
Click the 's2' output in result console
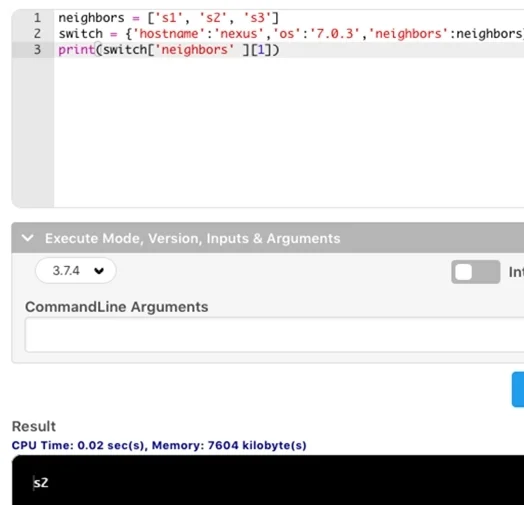(x=41, y=483)
